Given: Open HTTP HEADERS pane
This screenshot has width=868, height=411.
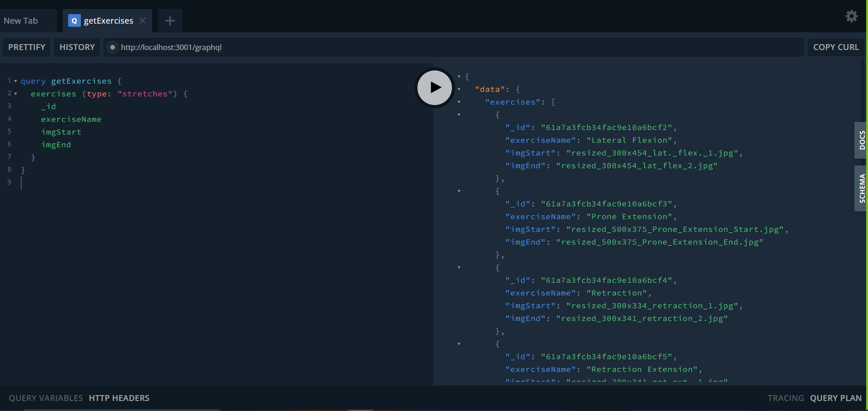Looking at the screenshot, I should [119, 398].
